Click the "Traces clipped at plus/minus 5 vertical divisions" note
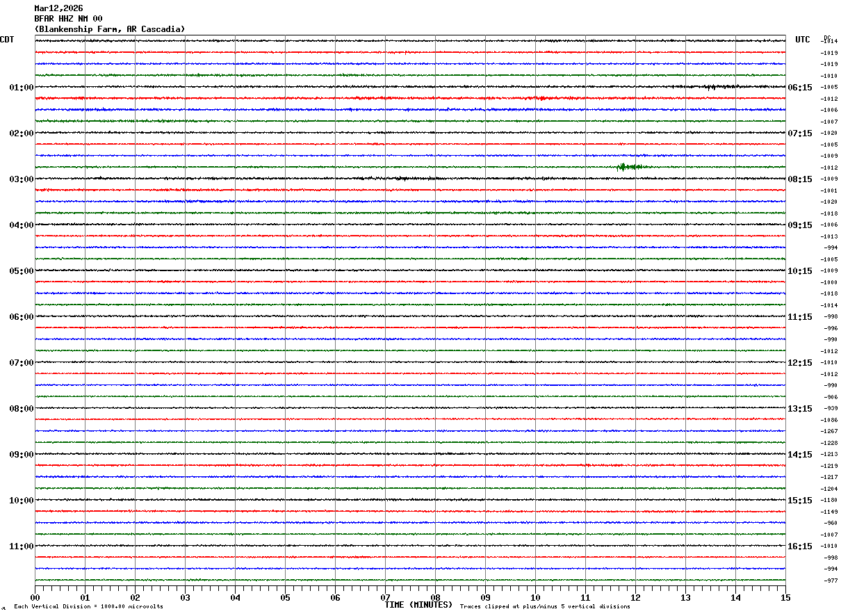841x616 pixels. click(x=545, y=607)
